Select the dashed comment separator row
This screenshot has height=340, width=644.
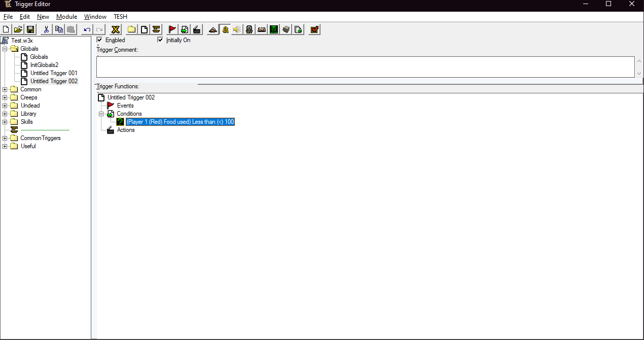tap(45, 130)
